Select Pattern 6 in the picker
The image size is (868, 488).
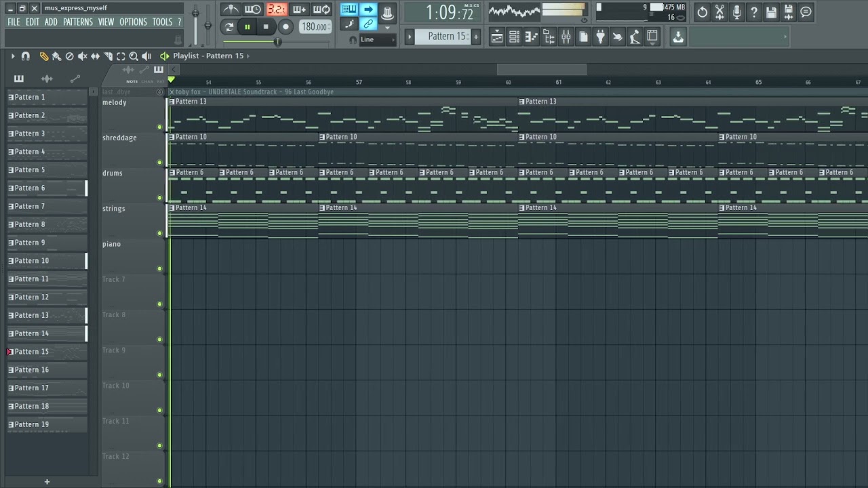point(47,188)
